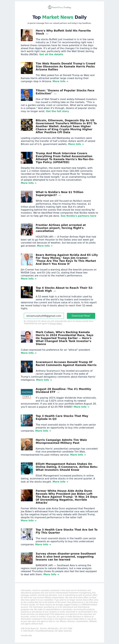This screenshot has width=119, height=644.
Task: Open Top 4 Stocks 52-week high thumbnail
Action: [x=27, y=292]
